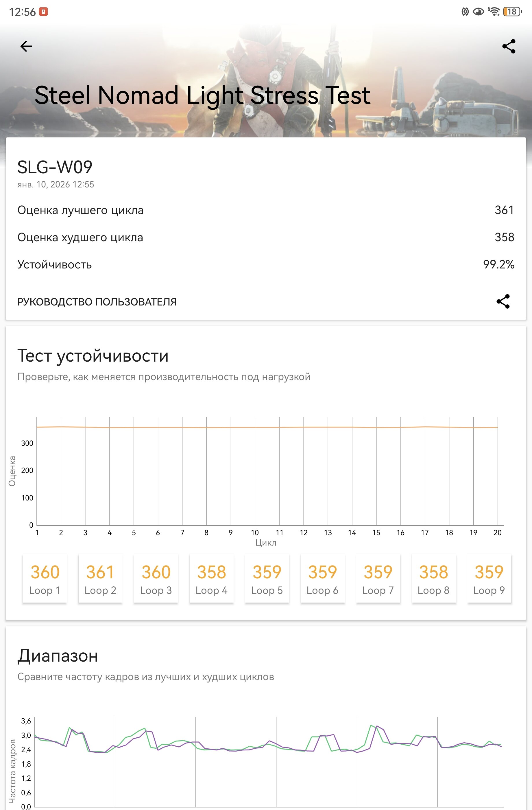This screenshot has height=810, width=532.
Task: Select the Loop 9 score card
Action: pos(489,578)
